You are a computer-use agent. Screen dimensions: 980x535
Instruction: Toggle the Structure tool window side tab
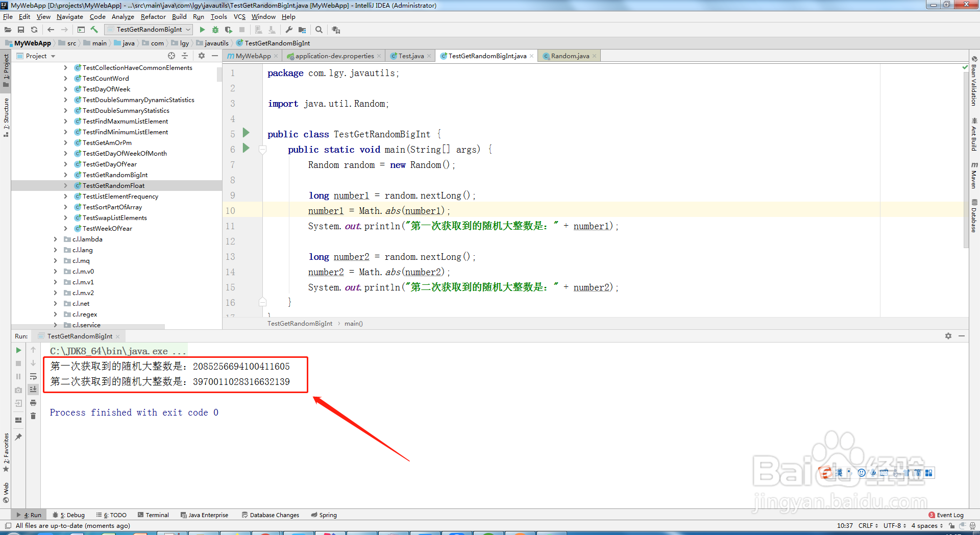[6, 117]
